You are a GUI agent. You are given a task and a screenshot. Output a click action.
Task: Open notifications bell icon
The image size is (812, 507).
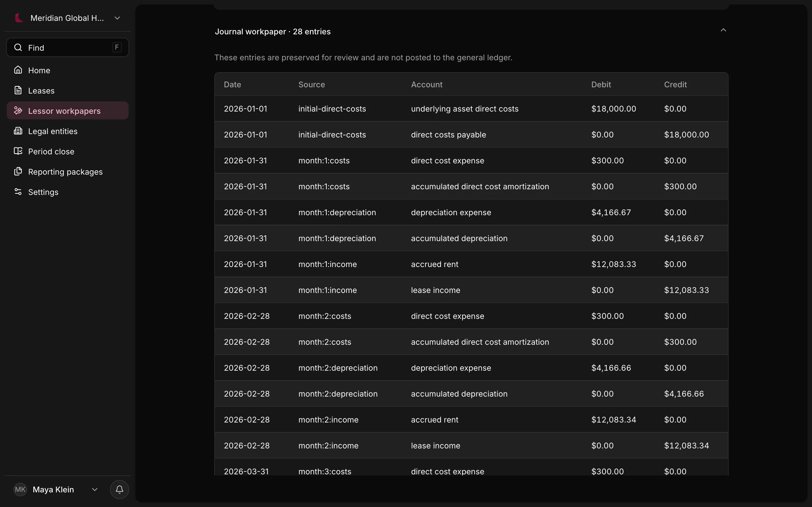[120, 490]
